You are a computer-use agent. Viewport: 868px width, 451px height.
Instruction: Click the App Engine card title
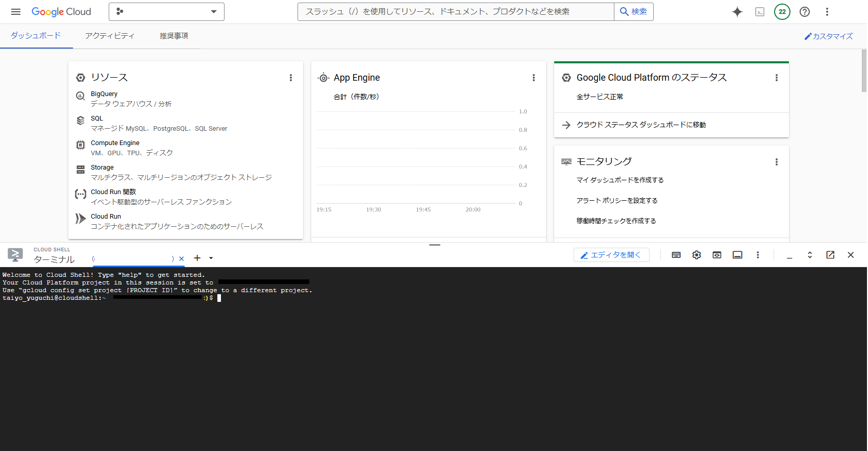pos(357,78)
